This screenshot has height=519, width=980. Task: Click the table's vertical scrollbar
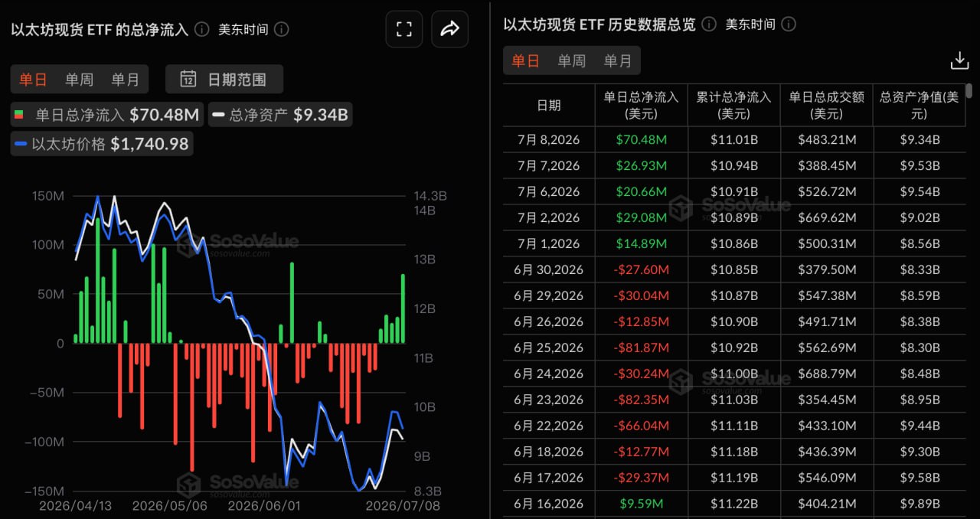pos(969,91)
